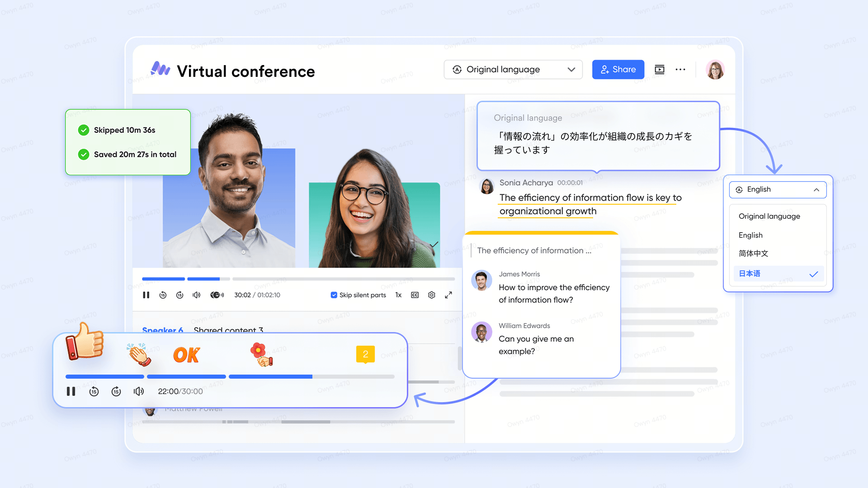Image resolution: width=868 pixels, height=488 pixels.
Task: Pause the main video at 30:02
Action: pyautogui.click(x=146, y=295)
